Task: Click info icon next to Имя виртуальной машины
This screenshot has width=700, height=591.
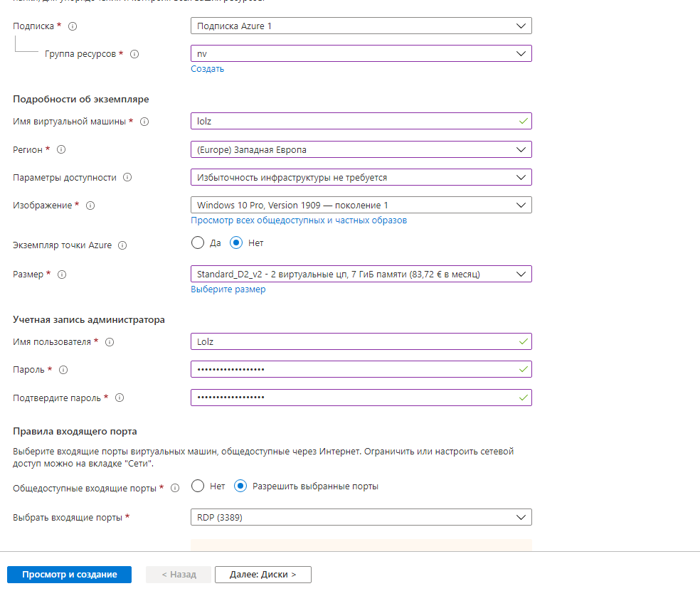Action: [144, 122]
